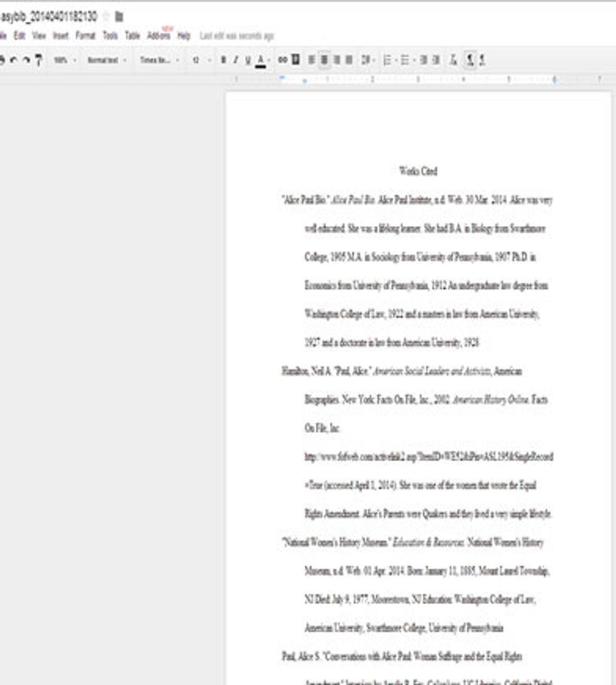Click the clear formatting icon

[453, 60]
